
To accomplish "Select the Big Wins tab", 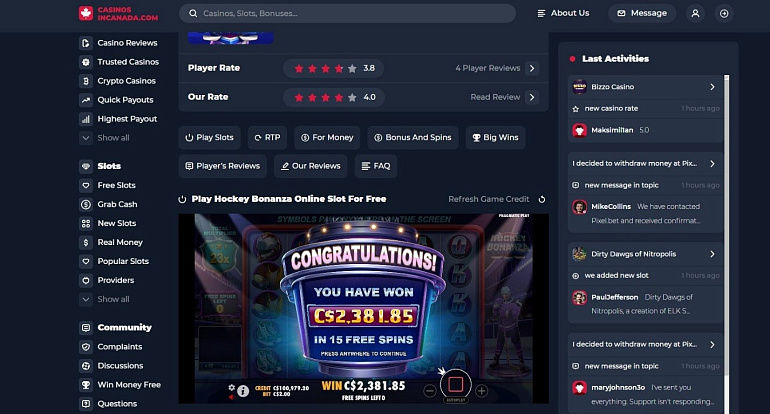I will tap(495, 138).
